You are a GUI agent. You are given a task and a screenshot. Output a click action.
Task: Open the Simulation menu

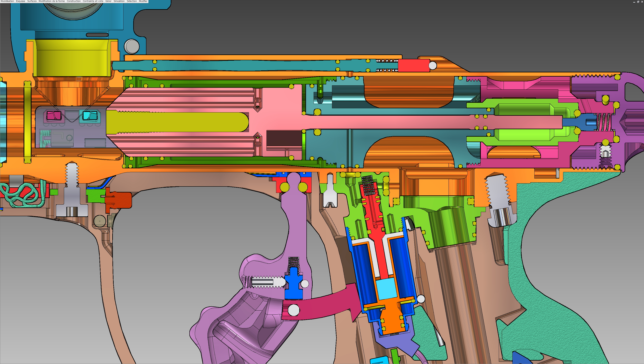[x=119, y=1]
